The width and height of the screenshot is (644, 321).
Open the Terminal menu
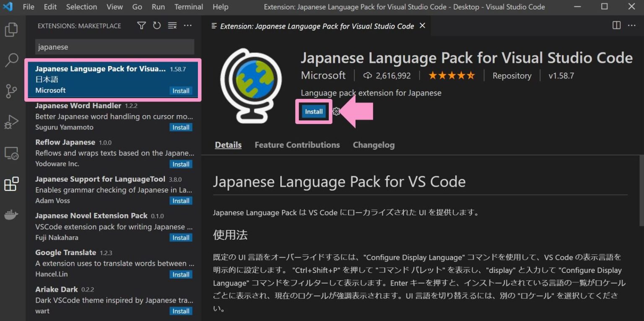pos(188,7)
